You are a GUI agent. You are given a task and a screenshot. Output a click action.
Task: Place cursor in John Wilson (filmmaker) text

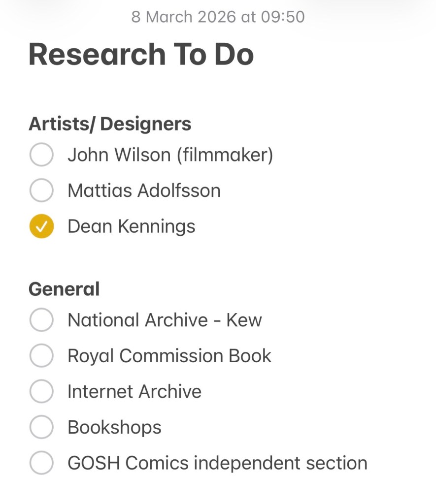tap(170, 155)
